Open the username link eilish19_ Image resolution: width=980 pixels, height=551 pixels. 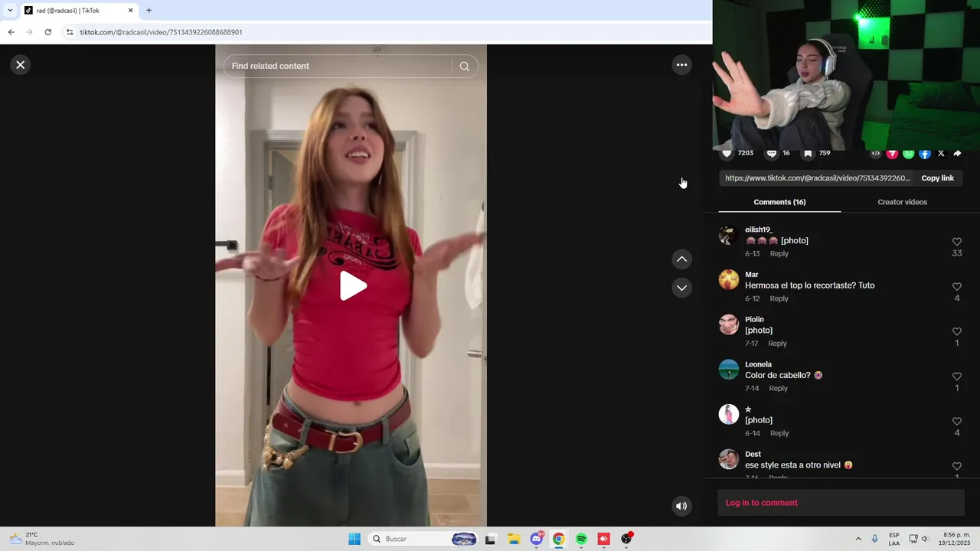point(759,230)
